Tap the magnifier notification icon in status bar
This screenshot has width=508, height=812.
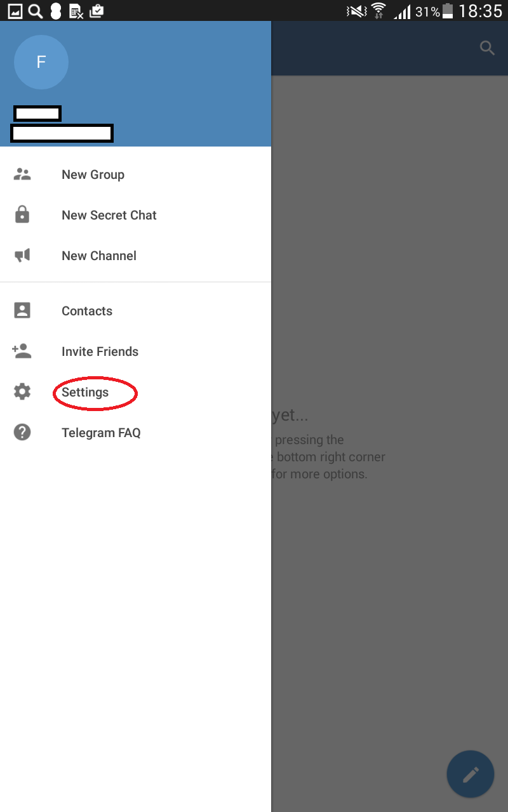tap(36, 11)
